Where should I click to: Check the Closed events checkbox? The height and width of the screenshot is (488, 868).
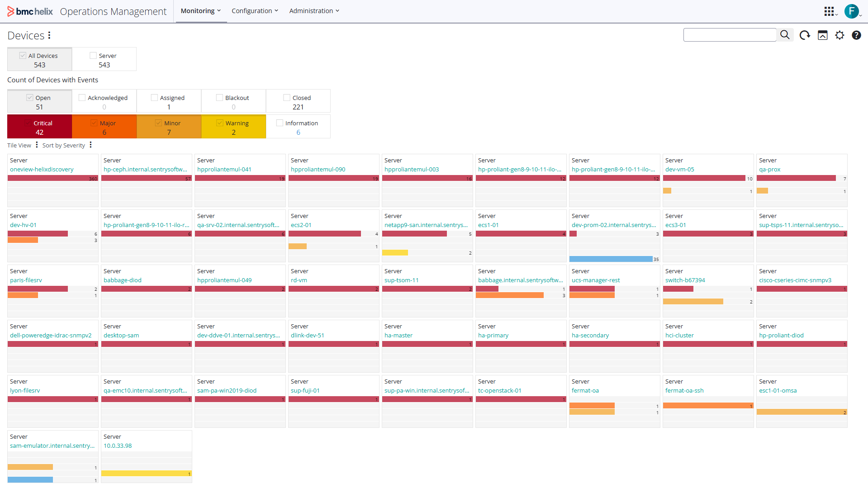287,98
